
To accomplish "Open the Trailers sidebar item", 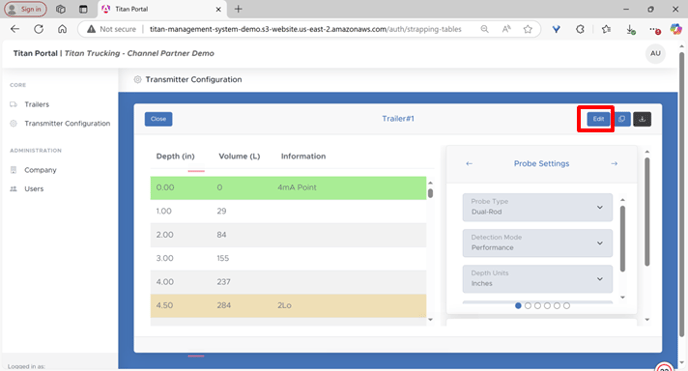I will click(37, 104).
